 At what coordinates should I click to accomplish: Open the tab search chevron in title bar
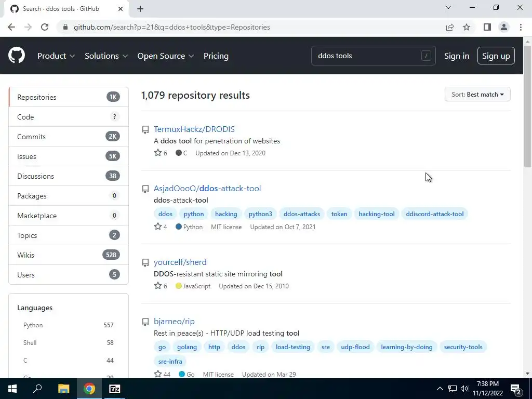[x=448, y=7]
